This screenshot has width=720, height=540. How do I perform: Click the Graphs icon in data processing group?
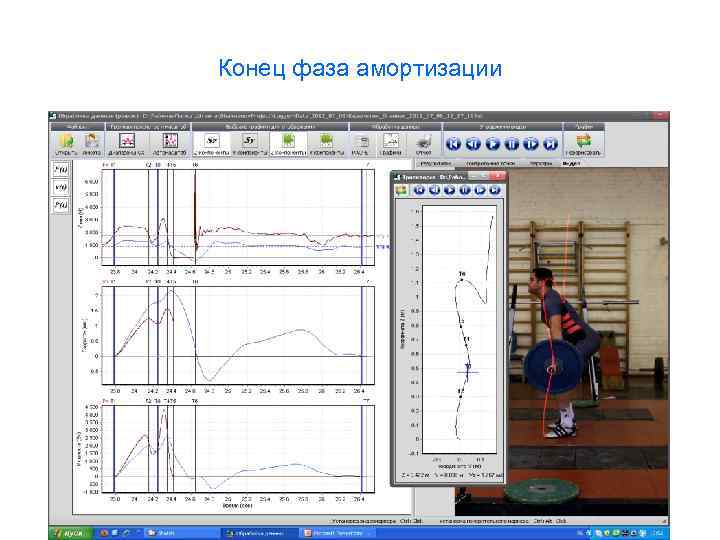point(391,141)
